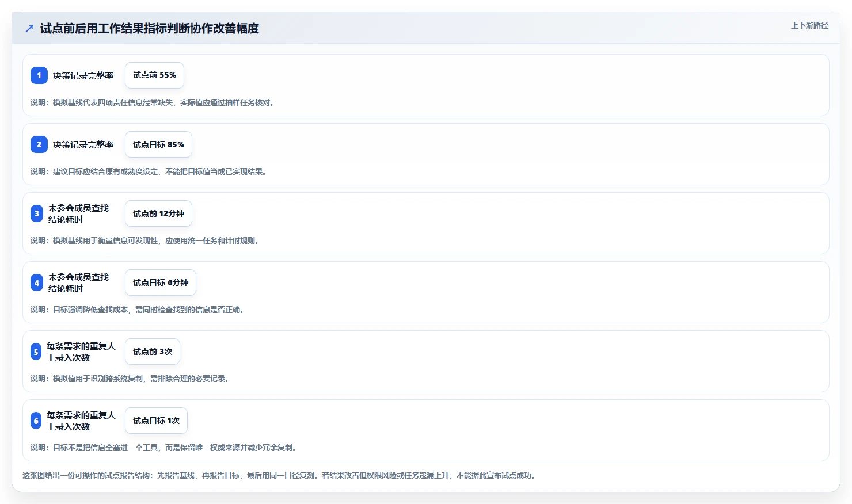
Task: Select the number 2 badge
Action: (x=39, y=144)
